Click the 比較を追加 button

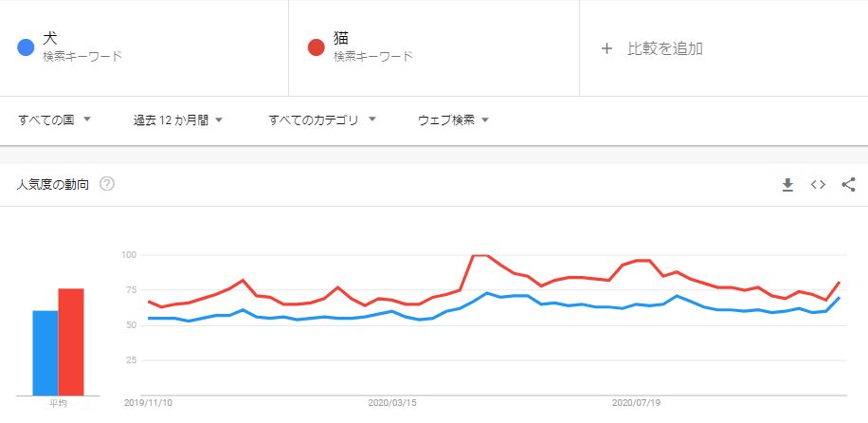[665, 48]
